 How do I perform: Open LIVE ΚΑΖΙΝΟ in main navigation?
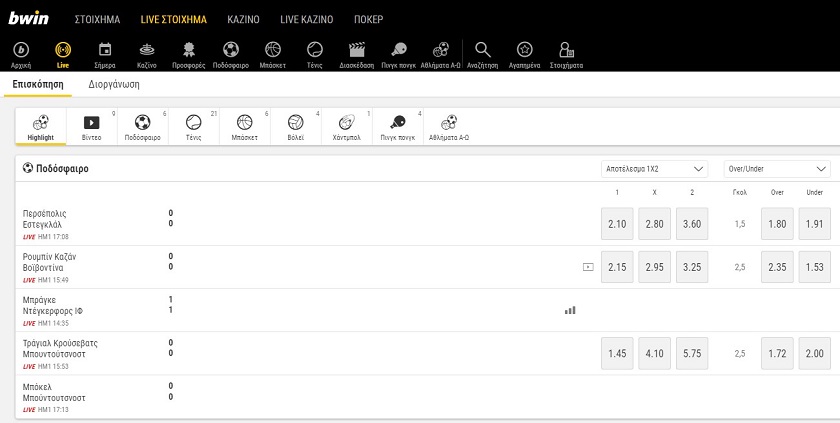[306, 19]
